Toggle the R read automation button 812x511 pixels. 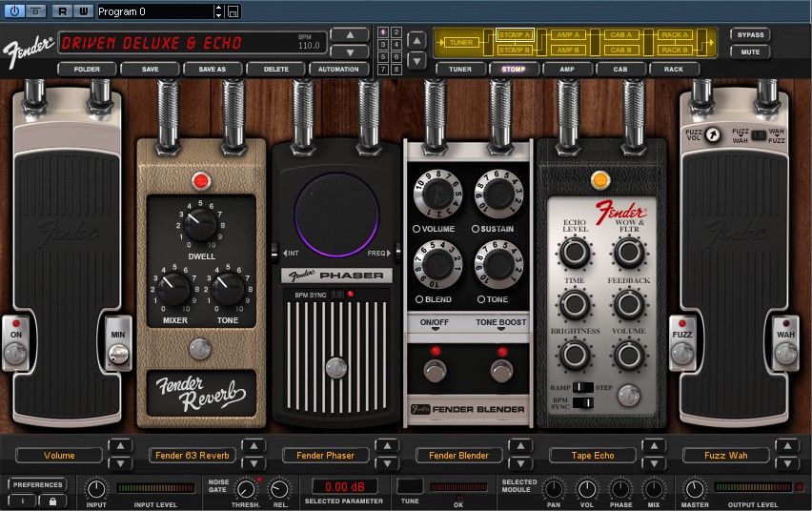(x=63, y=10)
